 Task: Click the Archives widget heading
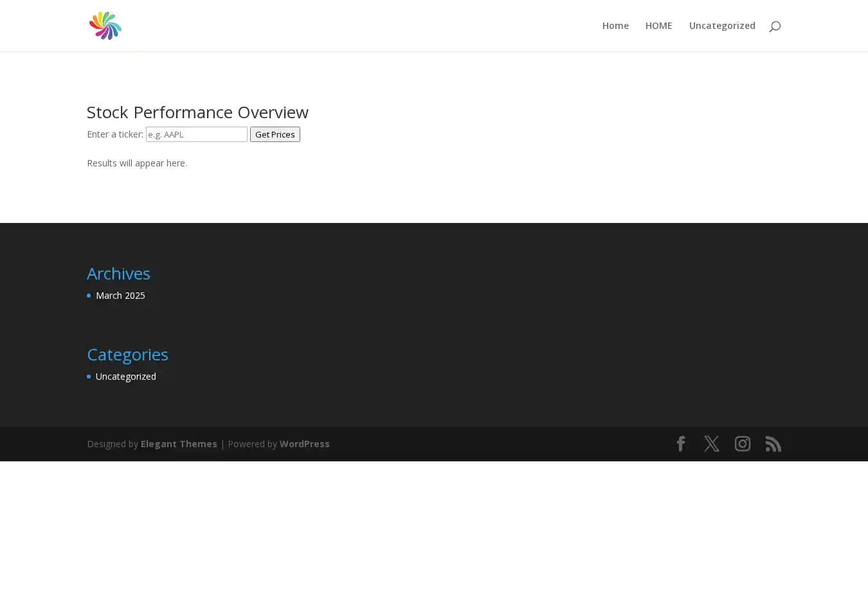[x=118, y=273]
